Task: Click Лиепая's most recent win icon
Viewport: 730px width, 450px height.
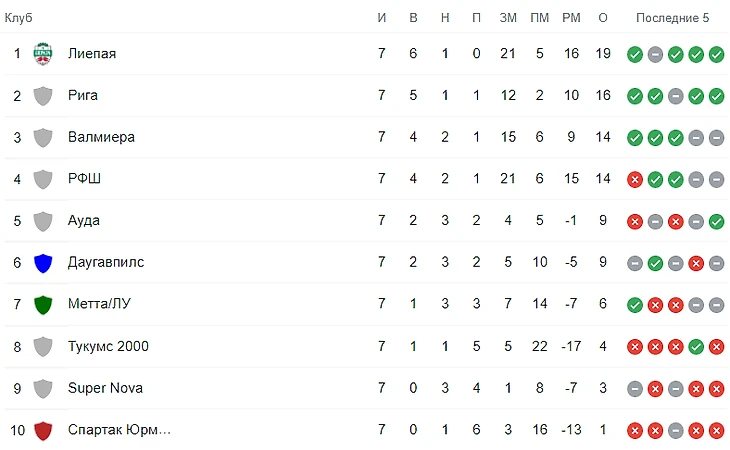Action: (716, 54)
